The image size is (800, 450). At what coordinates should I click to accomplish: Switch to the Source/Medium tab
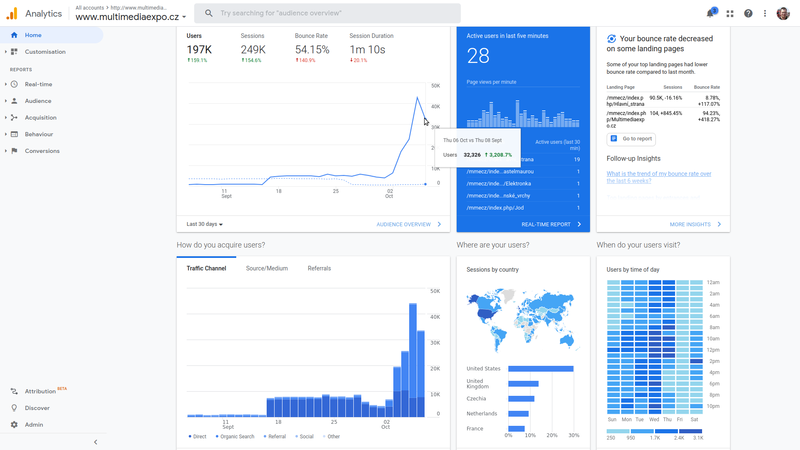pos(267,268)
